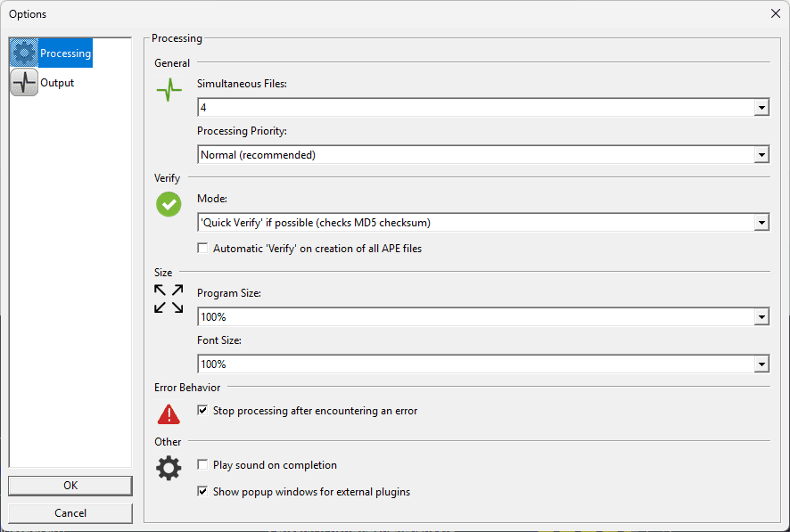Uncheck Stop processing after encountering an error
Viewport: 790px width, 532px height.
(x=203, y=411)
